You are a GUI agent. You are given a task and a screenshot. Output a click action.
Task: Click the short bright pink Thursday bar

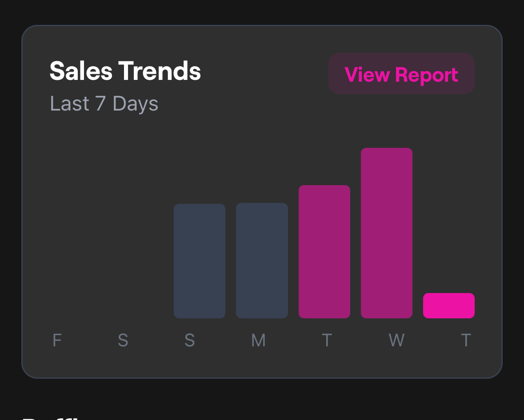[x=449, y=306]
